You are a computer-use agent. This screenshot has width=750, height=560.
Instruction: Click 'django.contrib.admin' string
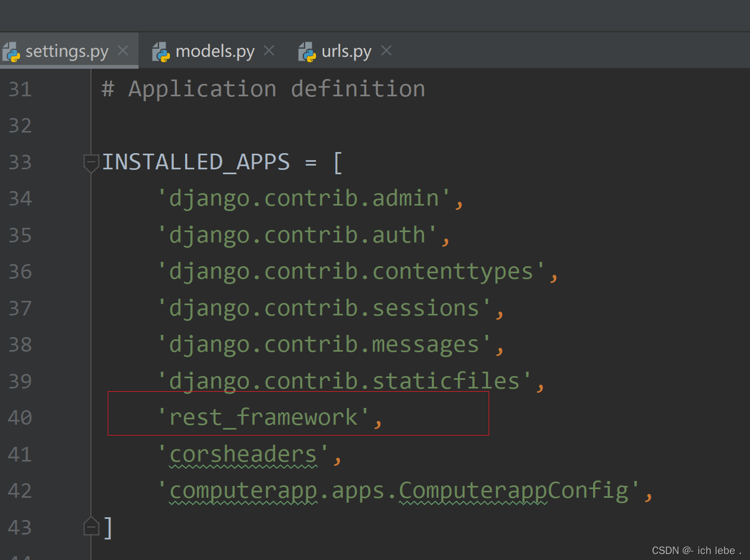click(304, 199)
